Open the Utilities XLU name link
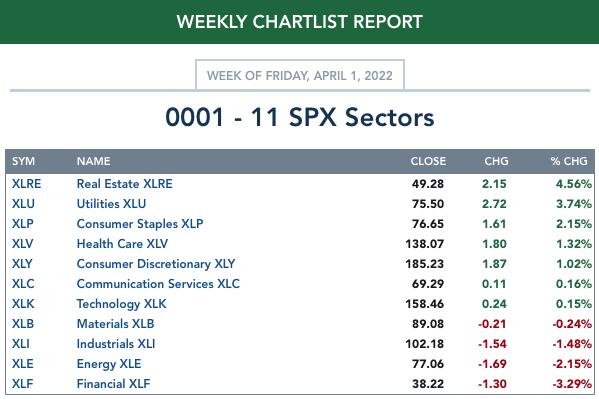 tap(111, 204)
